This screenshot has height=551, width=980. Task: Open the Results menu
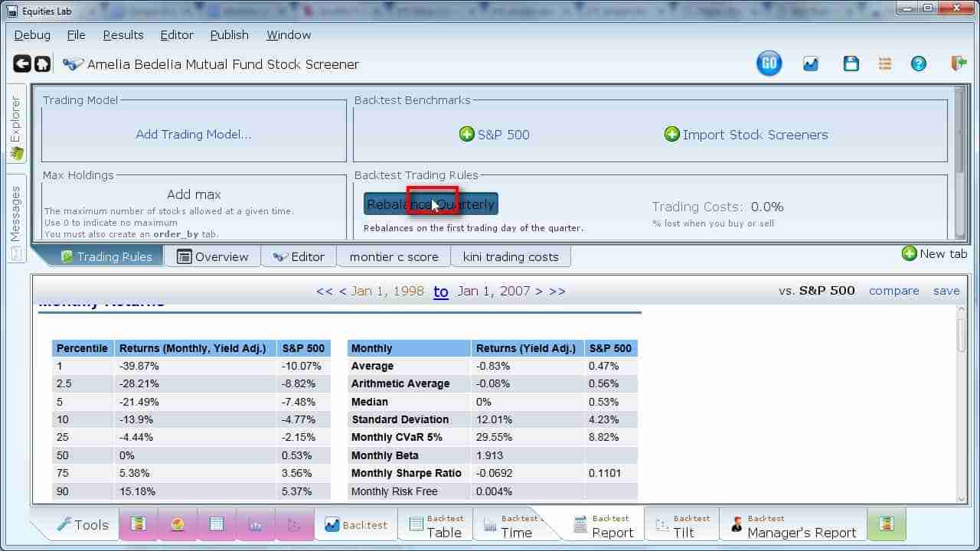click(x=122, y=35)
